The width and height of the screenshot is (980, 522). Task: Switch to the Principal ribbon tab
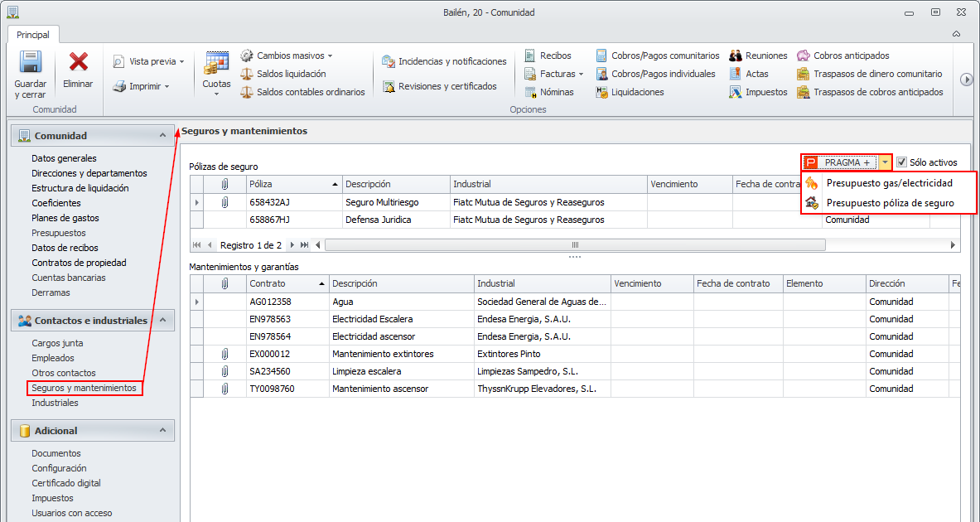(33, 35)
